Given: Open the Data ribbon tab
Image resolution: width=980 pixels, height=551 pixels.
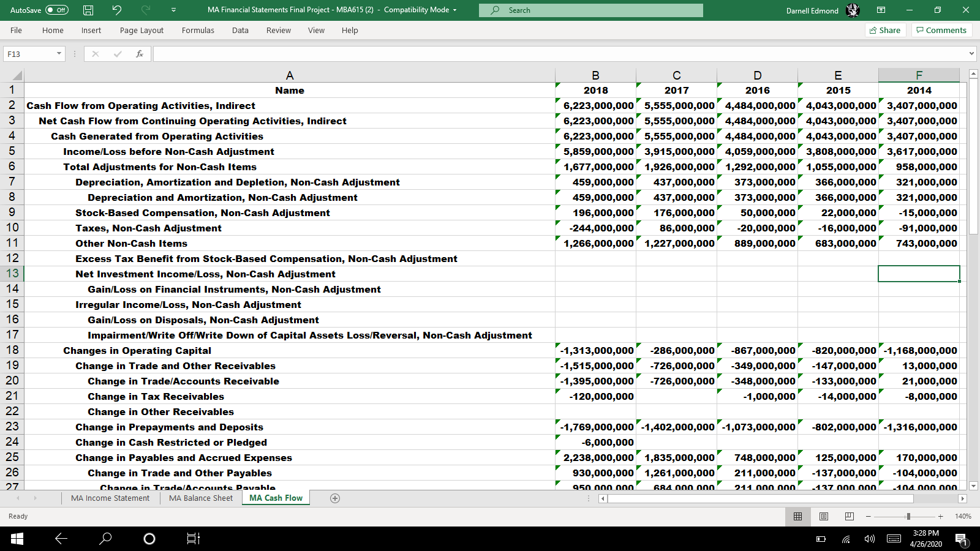Looking at the screenshot, I should coord(240,30).
